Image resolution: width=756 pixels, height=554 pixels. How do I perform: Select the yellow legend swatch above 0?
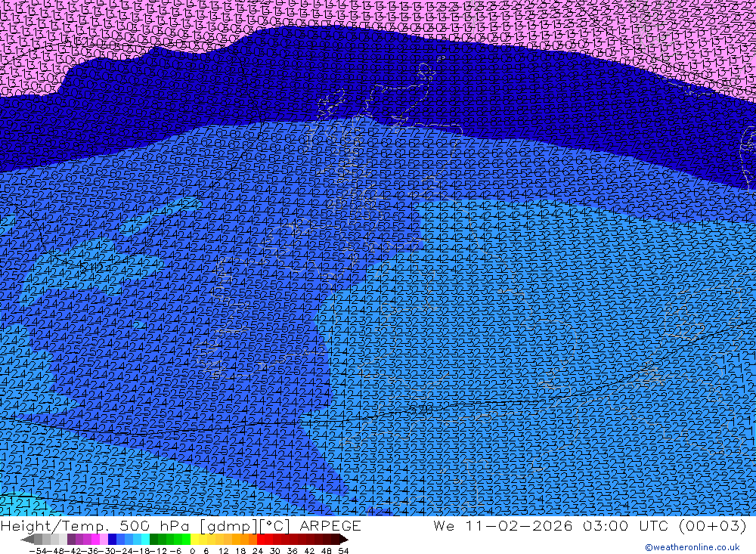194,540
